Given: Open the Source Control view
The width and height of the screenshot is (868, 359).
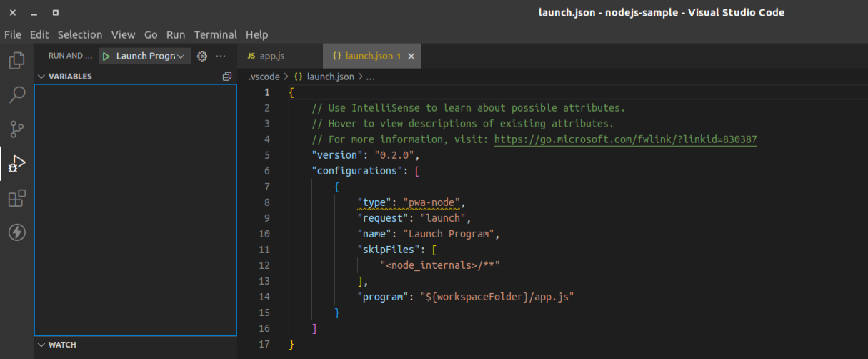Looking at the screenshot, I should point(16,129).
